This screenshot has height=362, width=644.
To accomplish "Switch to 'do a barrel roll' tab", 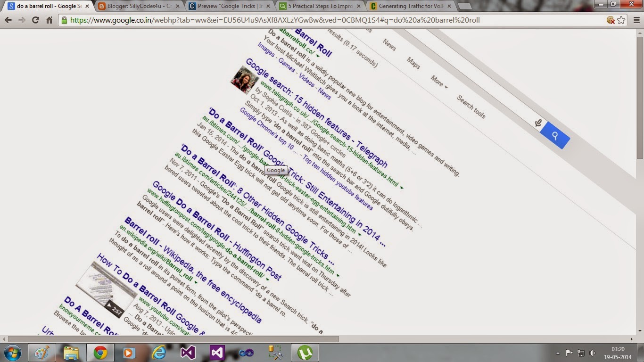I will click(x=46, y=6).
